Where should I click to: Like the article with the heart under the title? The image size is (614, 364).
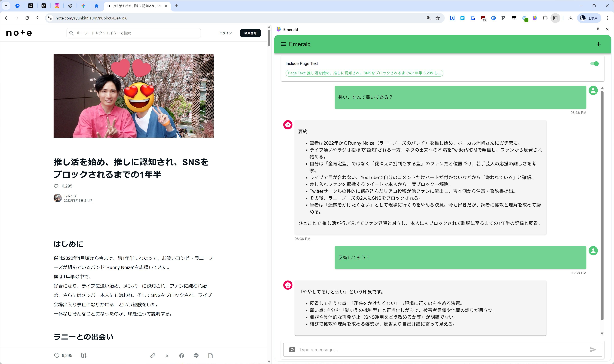[56, 186]
